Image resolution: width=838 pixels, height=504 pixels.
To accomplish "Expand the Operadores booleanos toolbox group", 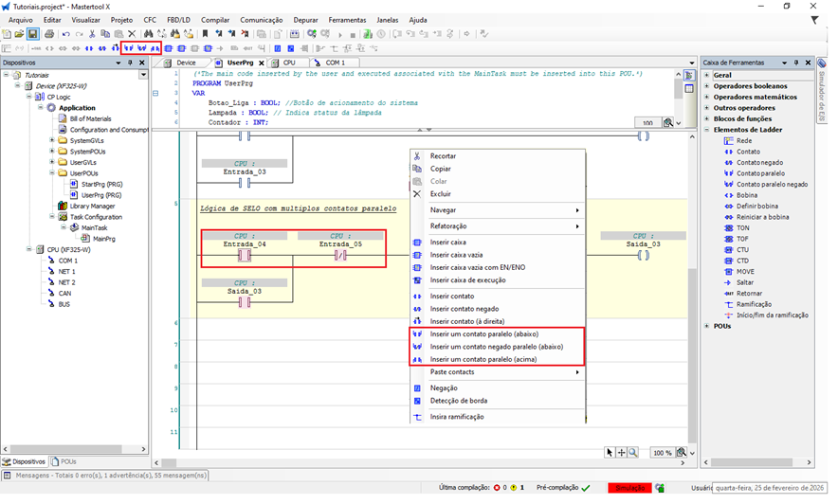I will pyautogui.click(x=707, y=85).
